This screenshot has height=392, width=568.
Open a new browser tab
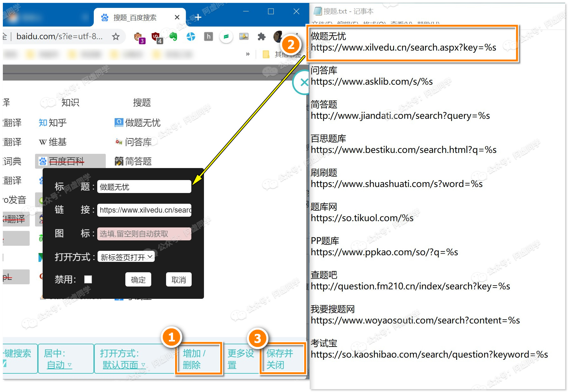[x=198, y=17]
